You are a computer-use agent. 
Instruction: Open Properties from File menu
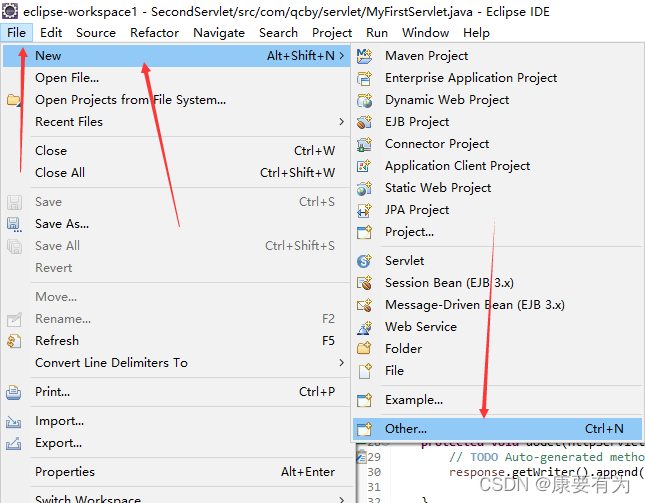tap(176, 472)
